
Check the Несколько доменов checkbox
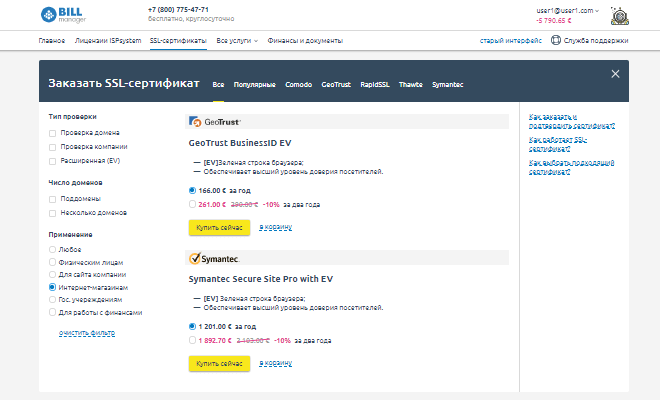point(52,213)
